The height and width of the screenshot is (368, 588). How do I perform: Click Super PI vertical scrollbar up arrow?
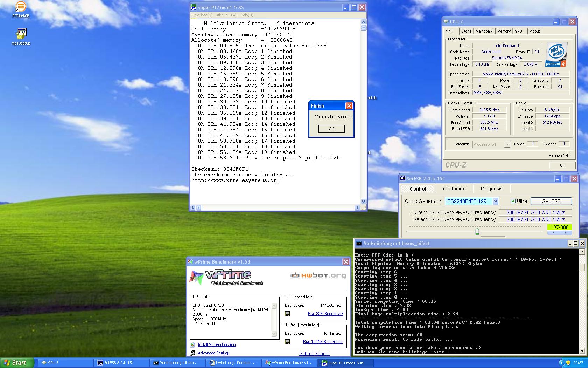[x=364, y=22]
